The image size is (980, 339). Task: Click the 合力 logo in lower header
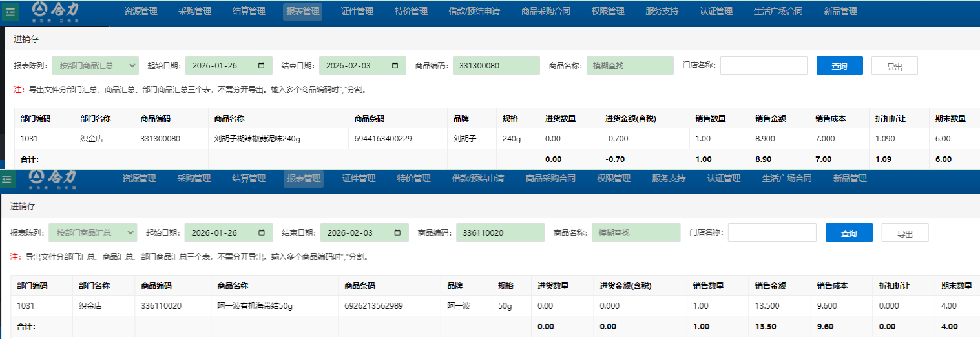[54, 179]
